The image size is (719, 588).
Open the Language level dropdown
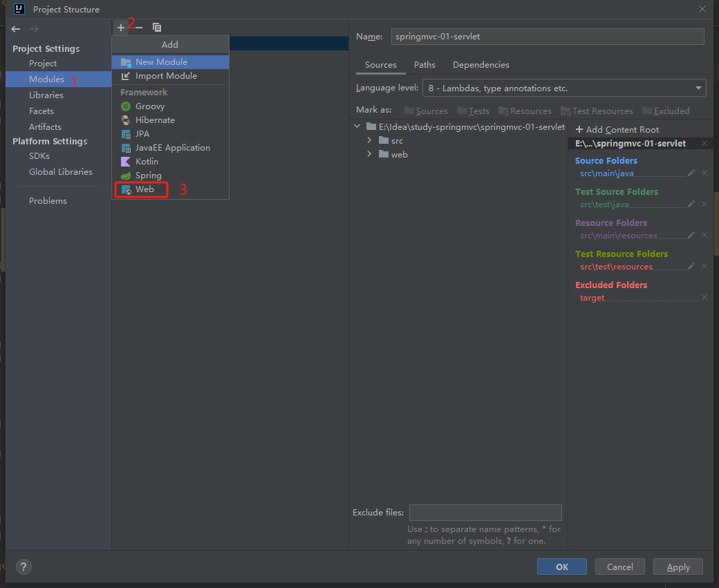697,88
